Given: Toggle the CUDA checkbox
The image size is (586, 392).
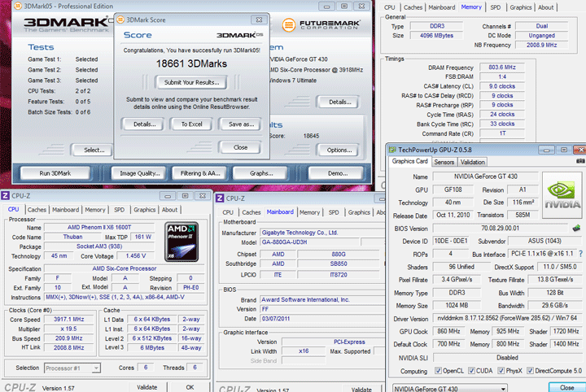Looking at the screenshot, I should [x=471, y=371].
